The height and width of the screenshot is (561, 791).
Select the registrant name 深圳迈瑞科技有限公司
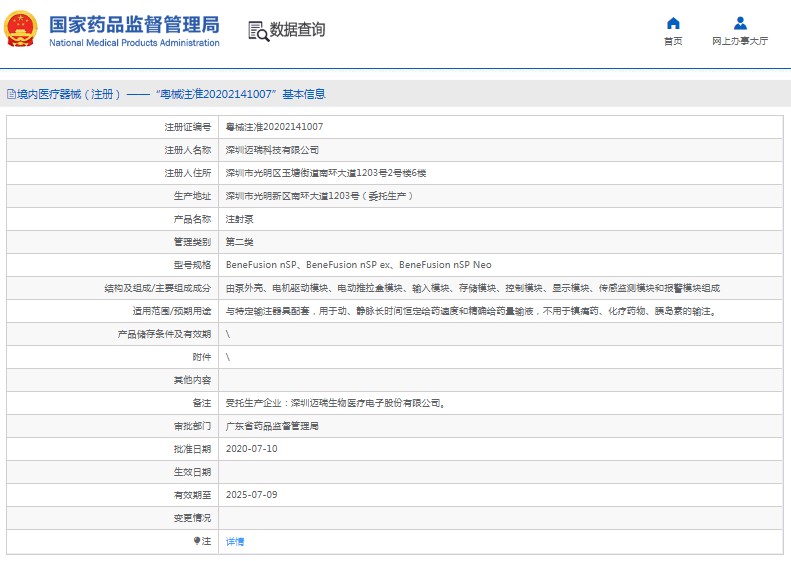[272, 150]
